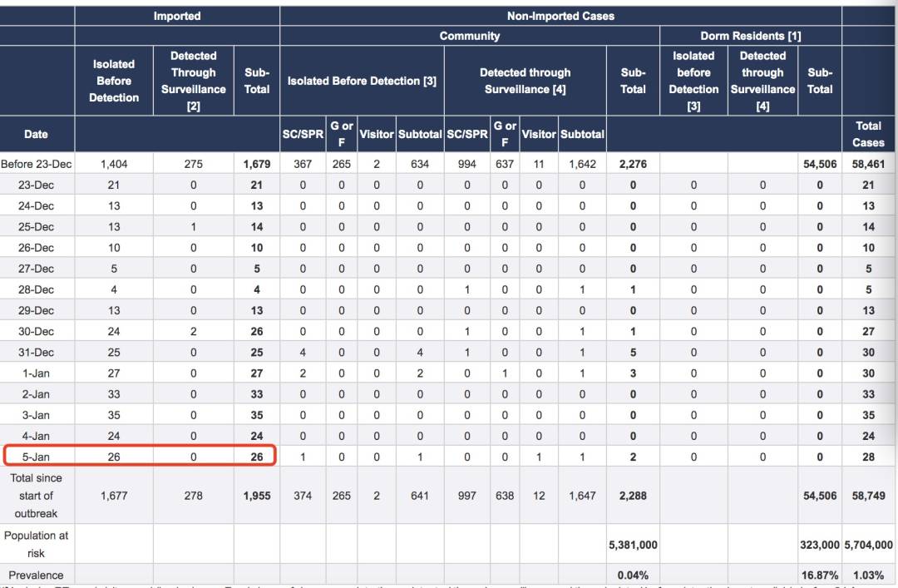This screenshot has width=898, height=588.
Task: Select the 16.87% prevalence value
Action: [819, 575]
